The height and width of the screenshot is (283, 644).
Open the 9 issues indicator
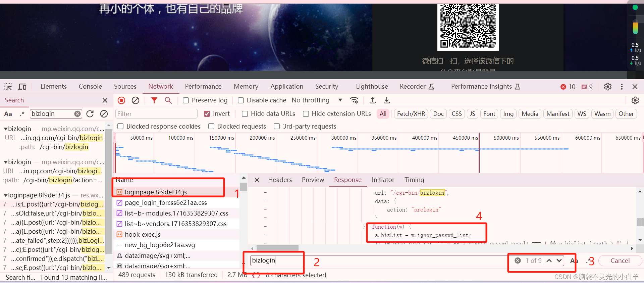[587, 87]
